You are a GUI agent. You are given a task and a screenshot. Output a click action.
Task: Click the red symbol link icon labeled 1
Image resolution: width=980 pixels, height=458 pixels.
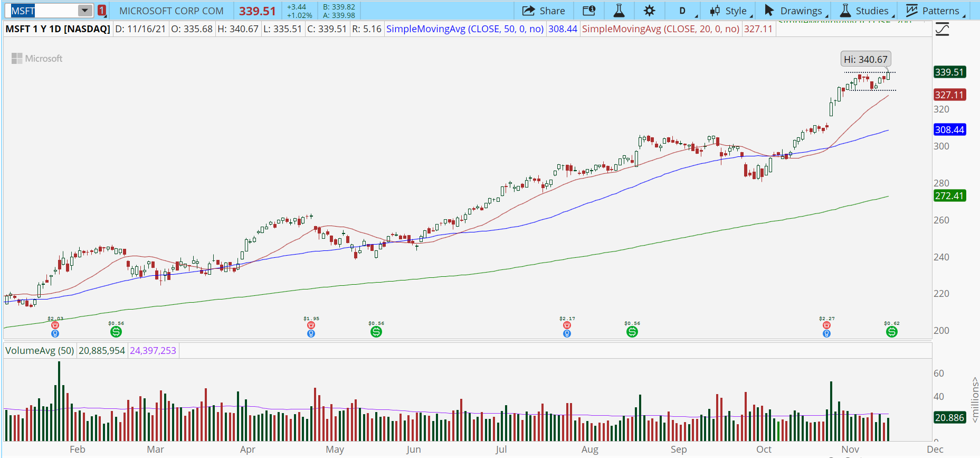(102, 11)
